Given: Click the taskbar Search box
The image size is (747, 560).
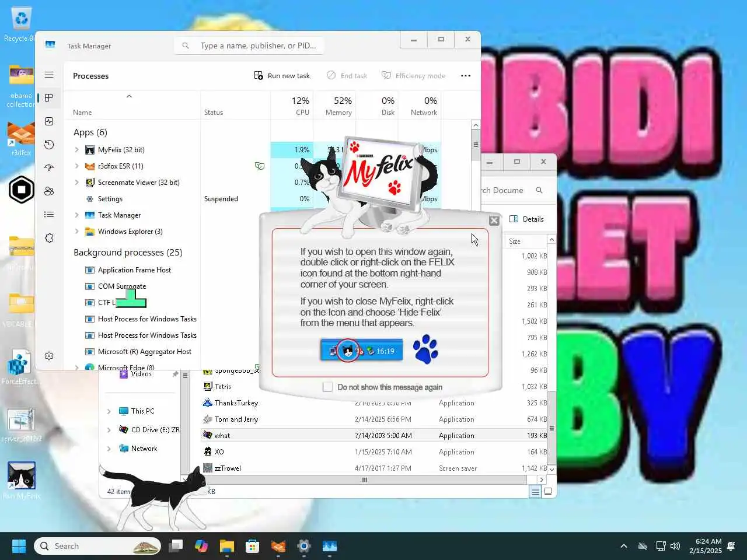Looking at the screenshot, I should pos(97,546).
